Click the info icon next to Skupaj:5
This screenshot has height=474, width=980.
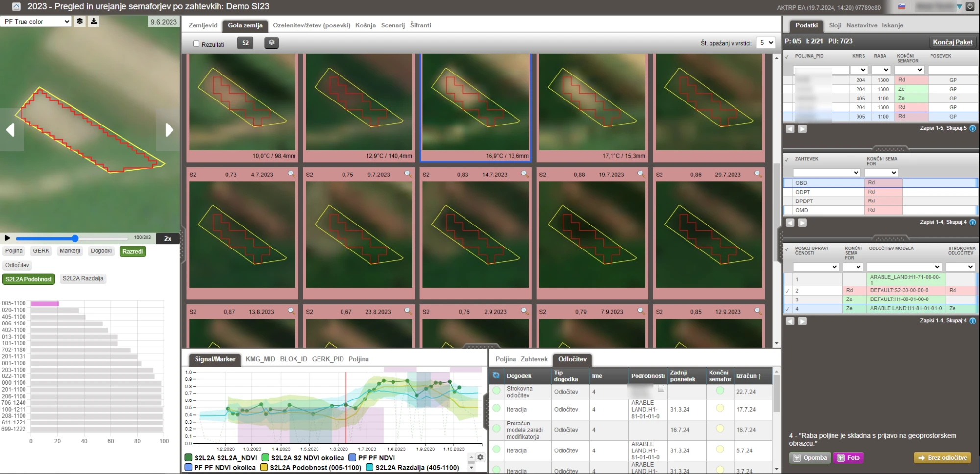[973, 128]
